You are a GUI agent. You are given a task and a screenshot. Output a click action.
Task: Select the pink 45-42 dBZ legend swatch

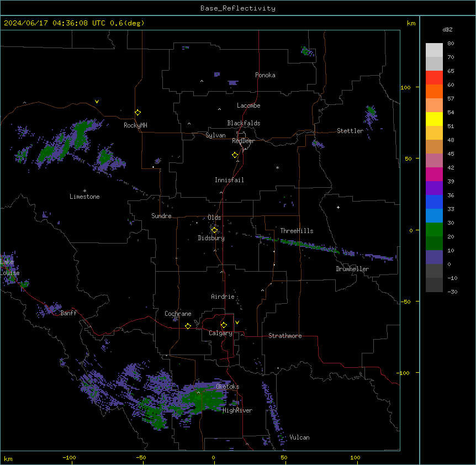click(x=434, y=161)
